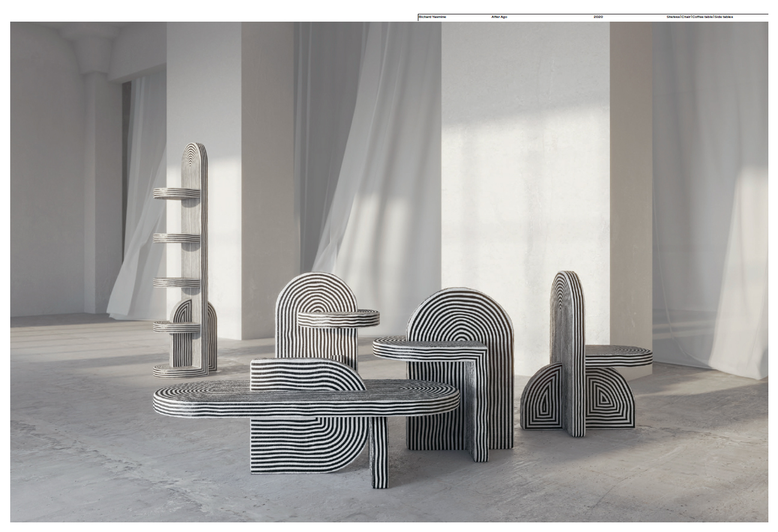Click the 2020 year label
The image size is (778, 532).
point(598,17)
